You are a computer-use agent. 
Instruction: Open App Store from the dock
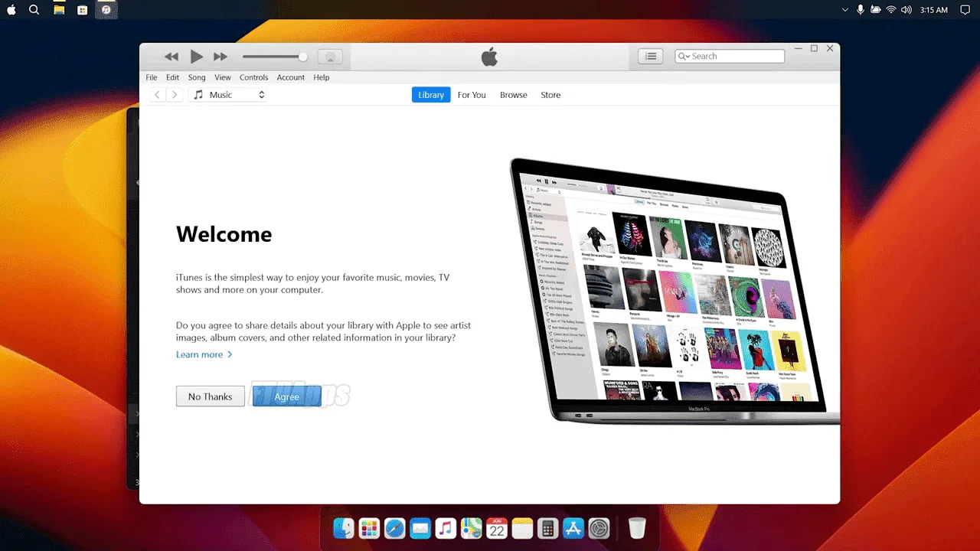point(573,528)
